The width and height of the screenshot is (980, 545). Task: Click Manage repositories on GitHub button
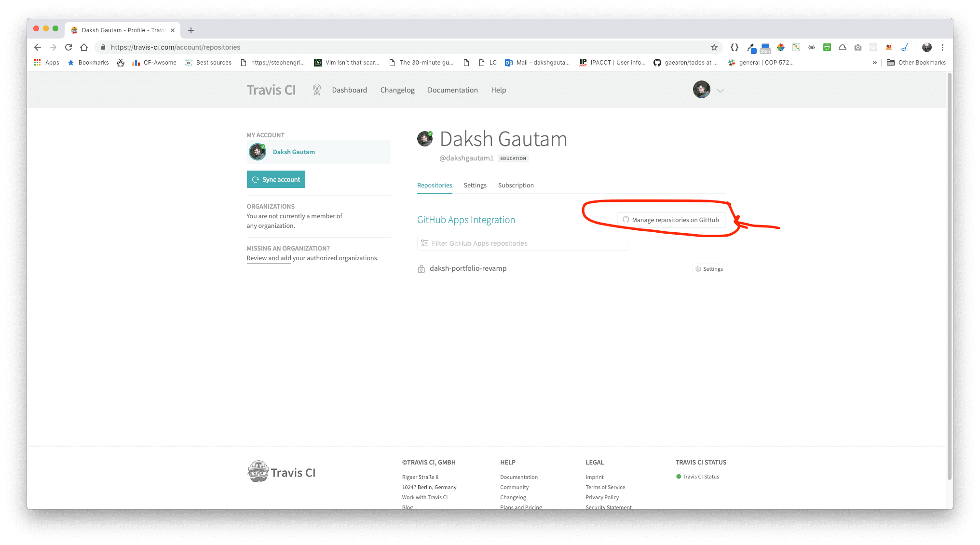671,220
